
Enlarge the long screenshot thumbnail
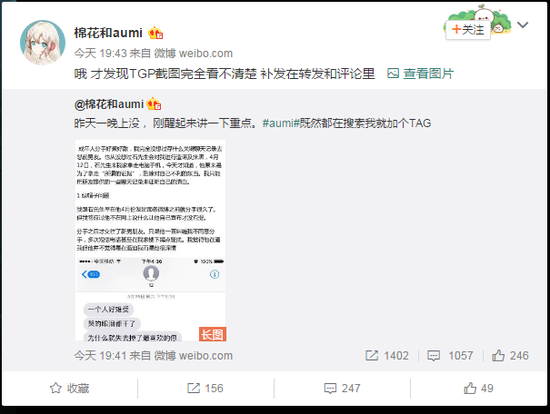point(150,240)
